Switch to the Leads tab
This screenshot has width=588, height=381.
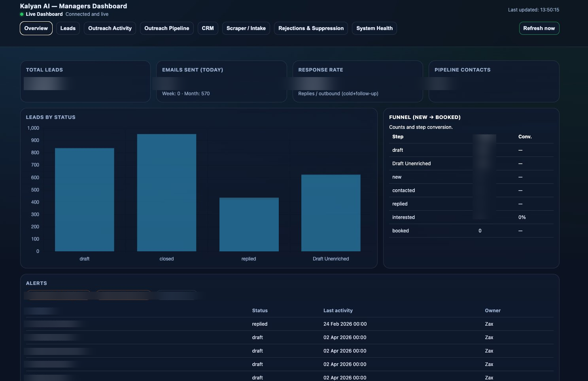coord(68,28)
